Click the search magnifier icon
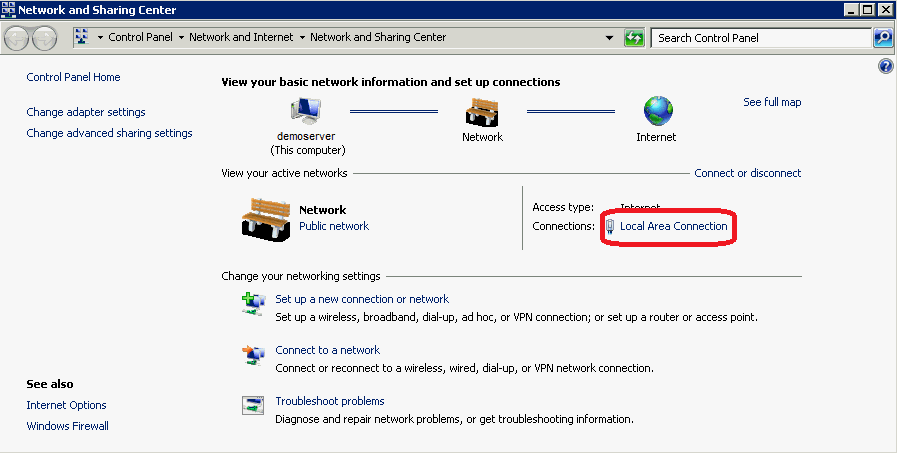 882,38
